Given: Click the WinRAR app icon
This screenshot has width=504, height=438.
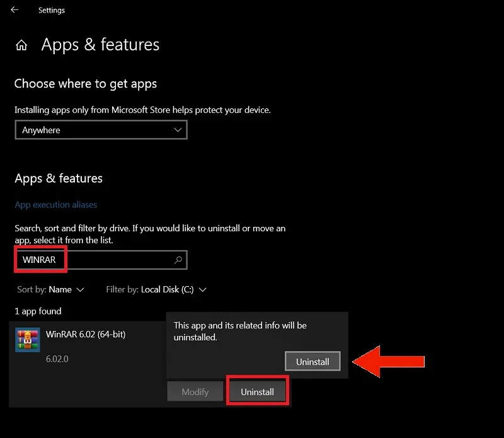Looking at the screenshot, I should point(28,340).
